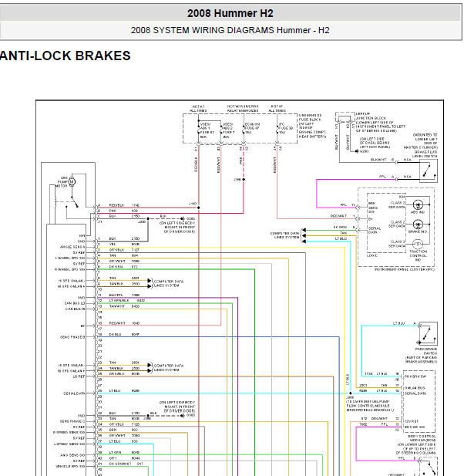The image size is (464, 476).
Task: Click the magenta PPL wire label at switch pin A
Action: [382, 177]
